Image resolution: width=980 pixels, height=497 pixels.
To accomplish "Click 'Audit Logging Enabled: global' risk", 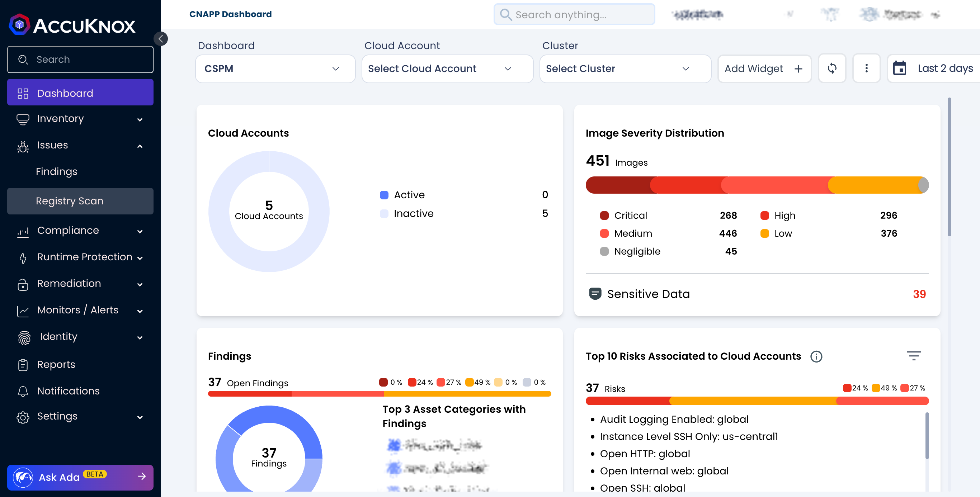I will (674, 419).
